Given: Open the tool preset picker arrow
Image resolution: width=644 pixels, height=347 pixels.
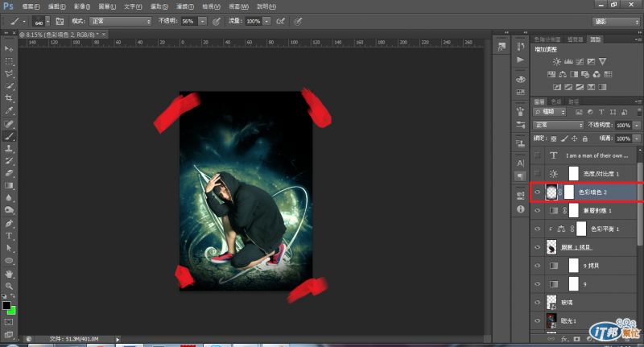Looking at the screenshot, I should tap(24, 22).
